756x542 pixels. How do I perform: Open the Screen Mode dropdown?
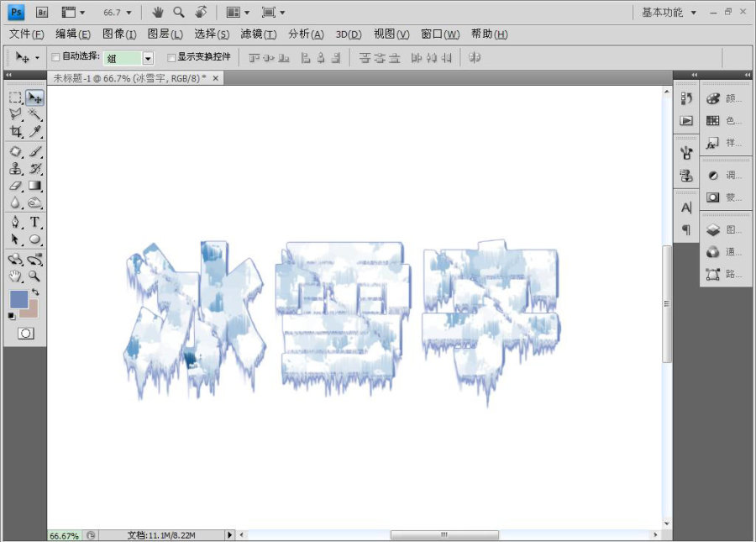(x=273, y=13)
